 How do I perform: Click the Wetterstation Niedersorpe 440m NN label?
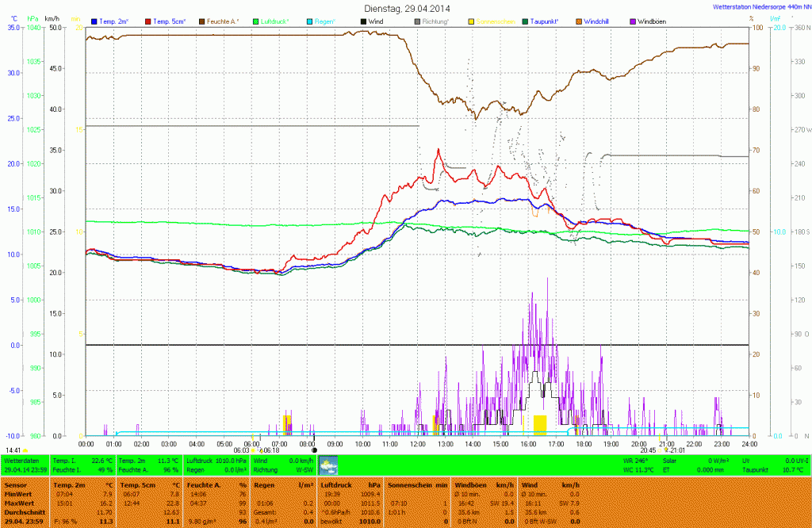(x=760, y=7)
